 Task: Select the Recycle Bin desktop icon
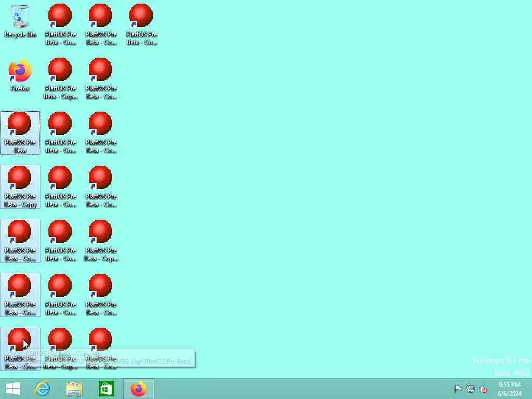20,21
